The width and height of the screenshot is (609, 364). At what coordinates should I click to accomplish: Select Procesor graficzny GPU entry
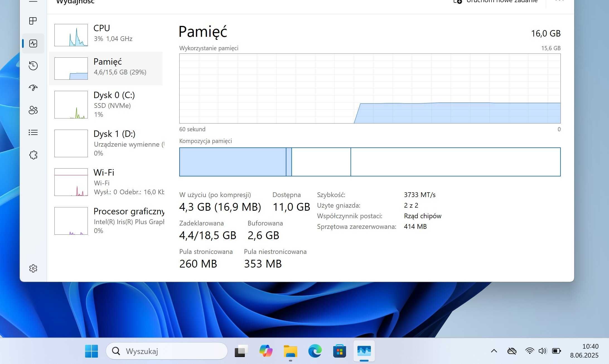point(106,221)
